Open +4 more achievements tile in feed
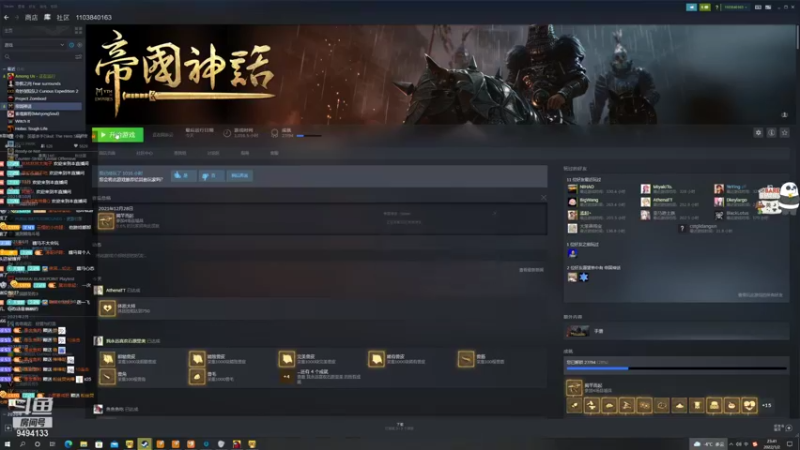 coord(286,377)
